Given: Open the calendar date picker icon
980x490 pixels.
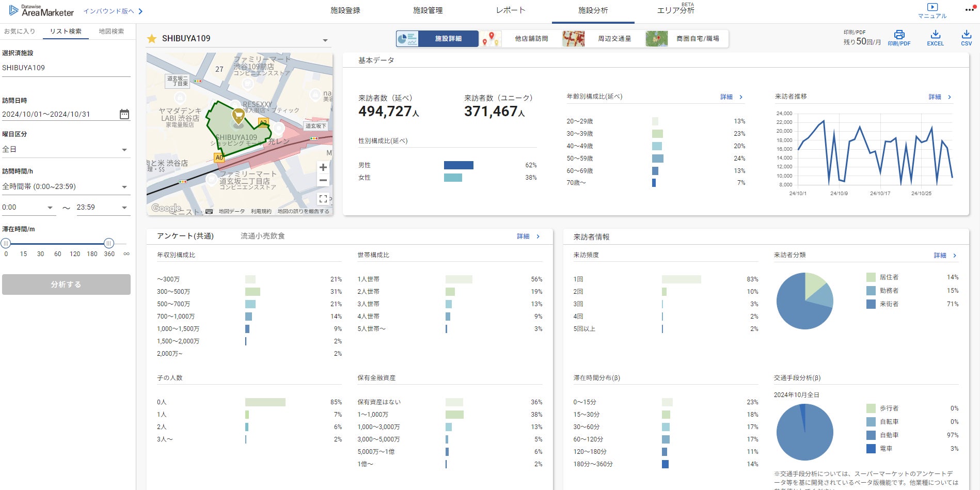Looking at the screenshot, I should 124,114.
